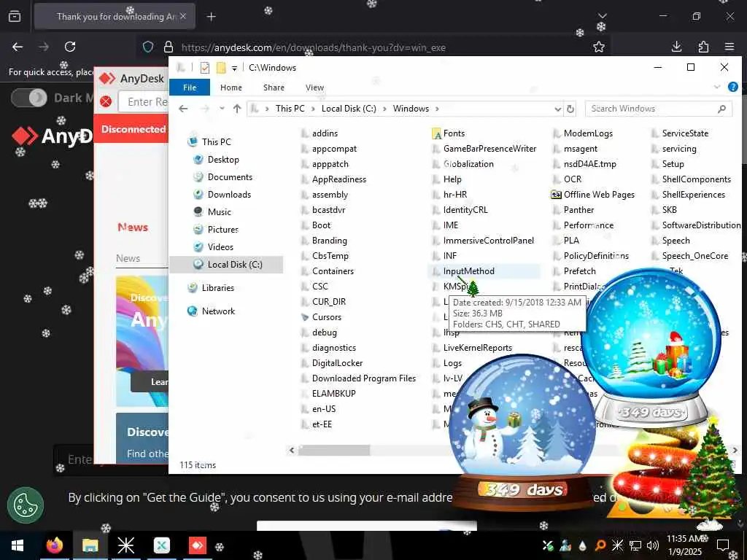The height and width of the screenshot is (560, 747).
Task: Open the cookie settings round button
Action: (x=26, y=505)
